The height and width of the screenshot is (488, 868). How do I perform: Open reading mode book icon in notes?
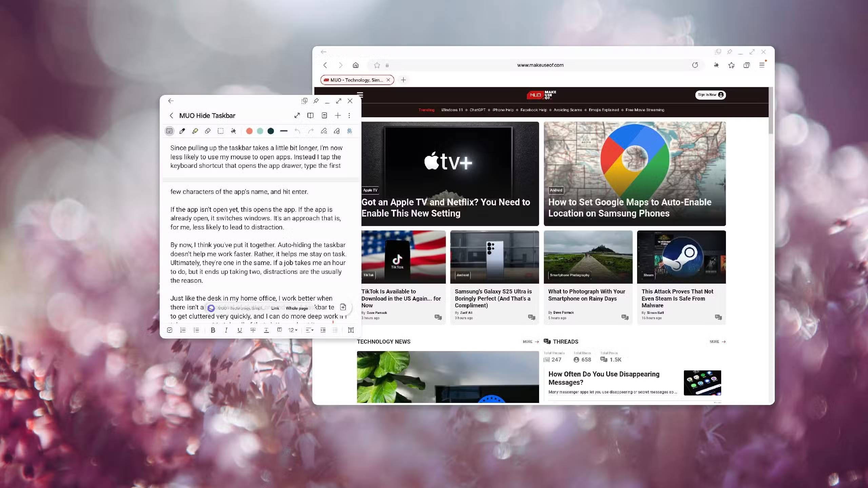(310, 116)
